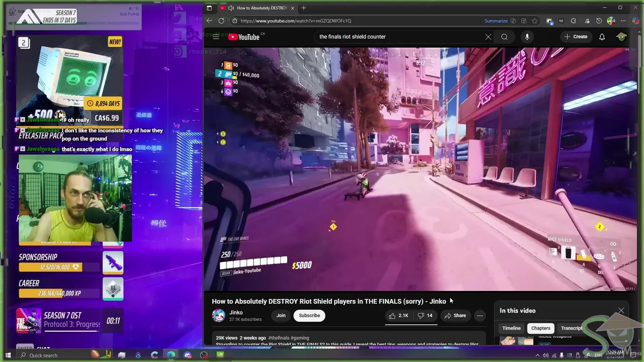
Task: Click the video player to pause
Action: pyautogui.click(x=420, y=169)
